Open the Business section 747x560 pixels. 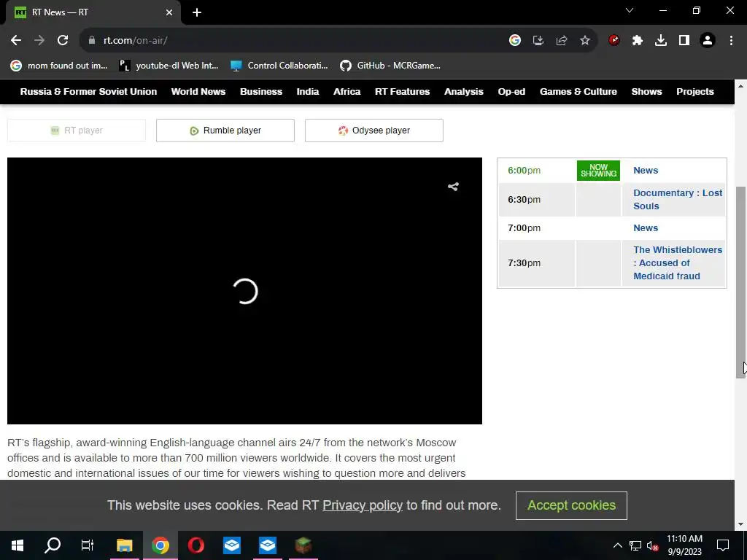pos(261,91)
